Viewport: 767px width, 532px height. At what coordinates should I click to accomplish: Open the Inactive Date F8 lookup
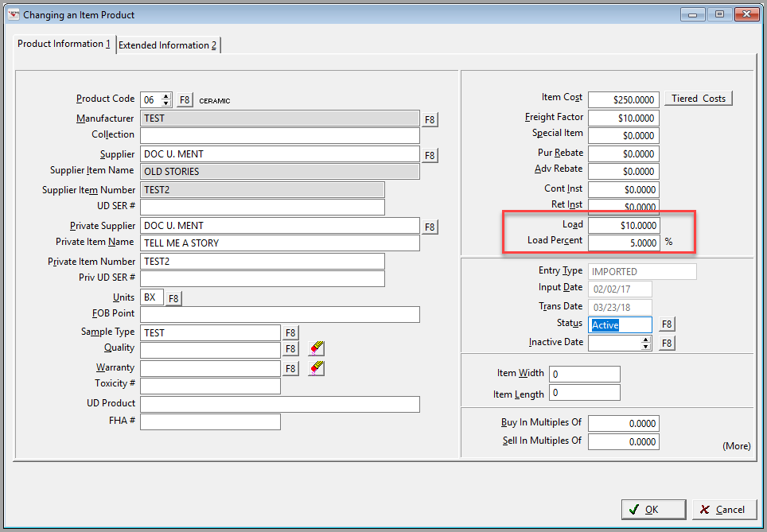(x=667, y=342)
